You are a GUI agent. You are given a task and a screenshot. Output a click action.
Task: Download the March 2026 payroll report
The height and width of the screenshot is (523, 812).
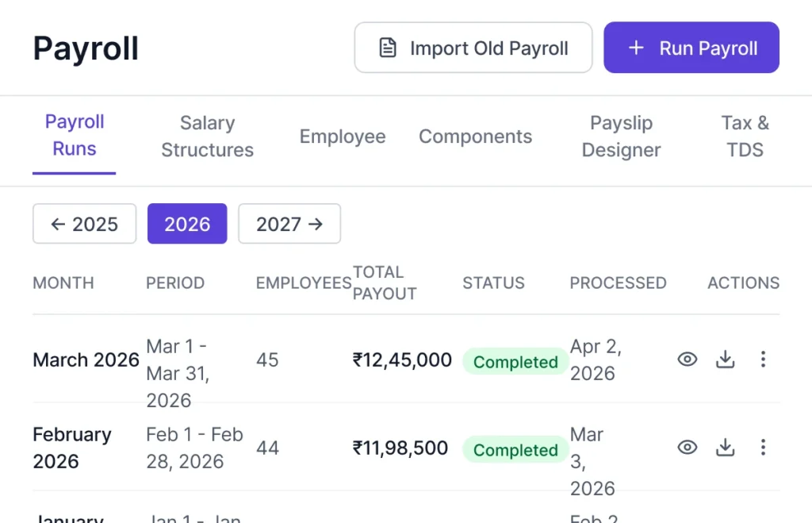point(725,360)
